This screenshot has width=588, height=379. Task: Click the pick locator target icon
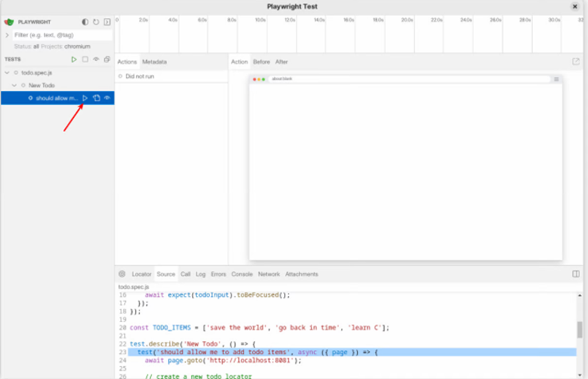122,274
